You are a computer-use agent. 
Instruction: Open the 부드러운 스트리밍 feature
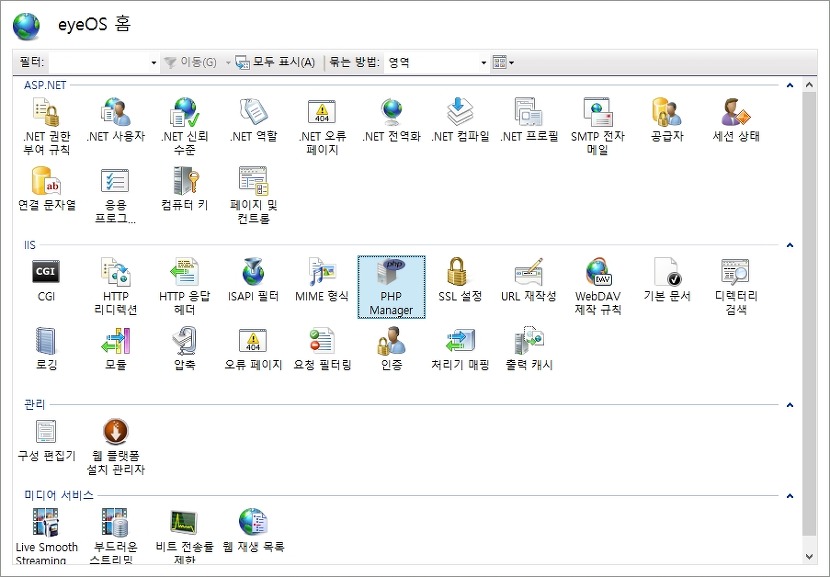(115, 537)
